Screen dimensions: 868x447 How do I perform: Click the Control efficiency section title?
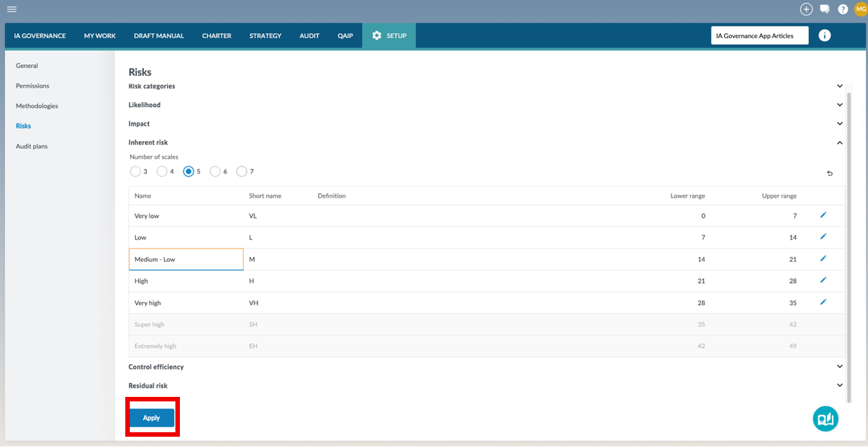point(156,367)
